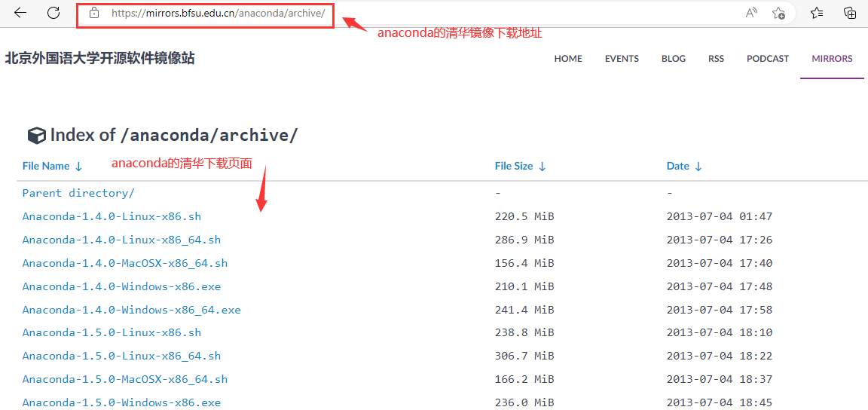Download Anaconda-1.4.0-Windows-x86.exe

pos(121,286)
